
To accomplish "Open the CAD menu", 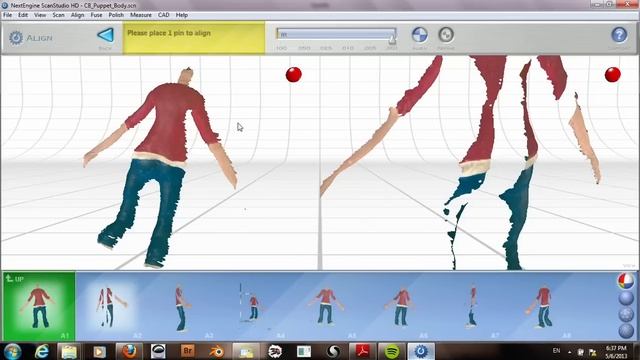I will 164,15.
